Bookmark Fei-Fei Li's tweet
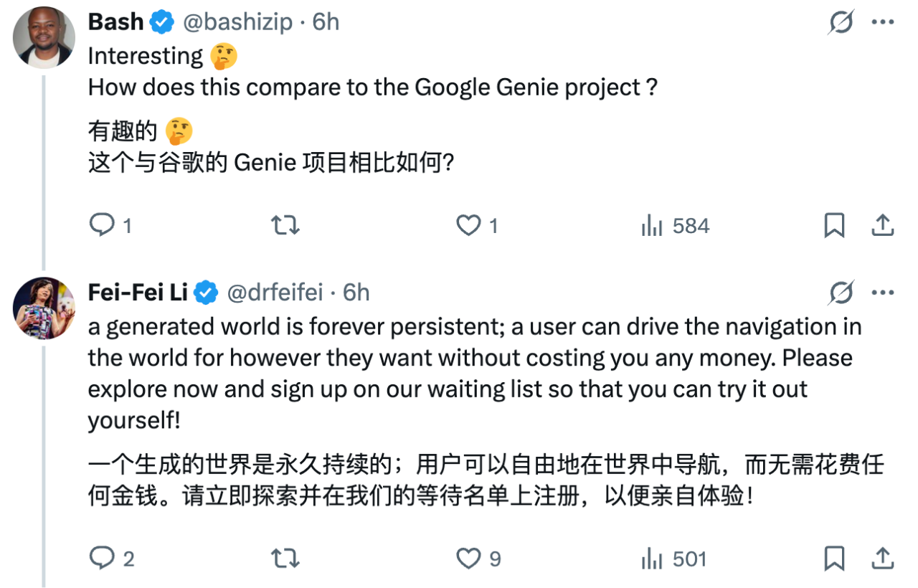 [834, 558]
